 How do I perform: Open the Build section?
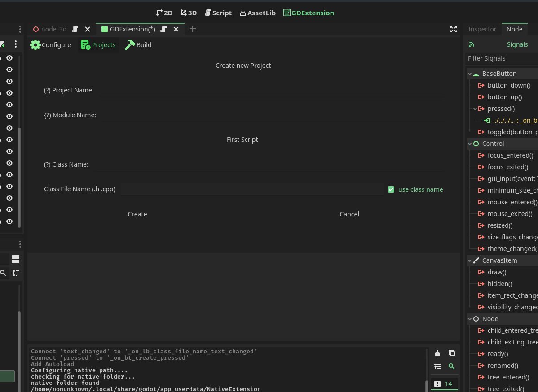click(x=138, y=45)
